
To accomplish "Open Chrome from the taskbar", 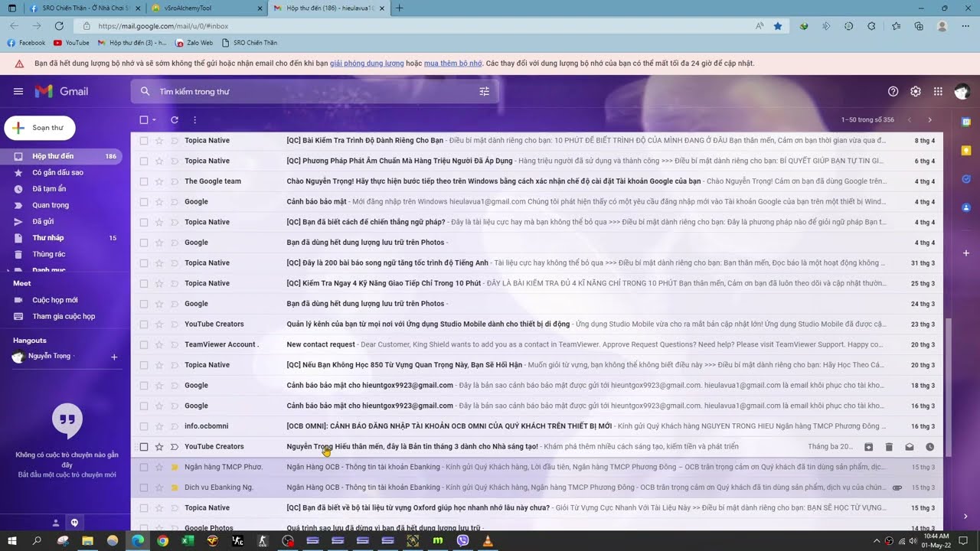I will [x=162, y=541].
